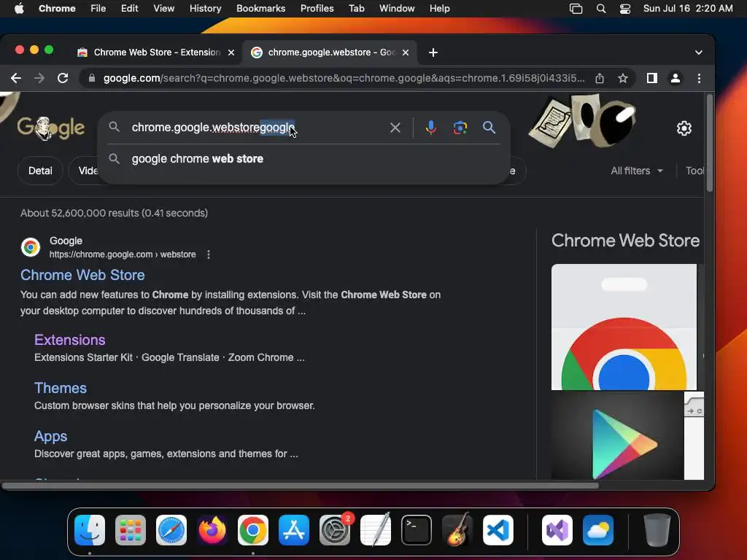Viewport: 747px width, 560px height.
Task: Launch Visual Studio Code from the Dock
Action: [498, 530]
